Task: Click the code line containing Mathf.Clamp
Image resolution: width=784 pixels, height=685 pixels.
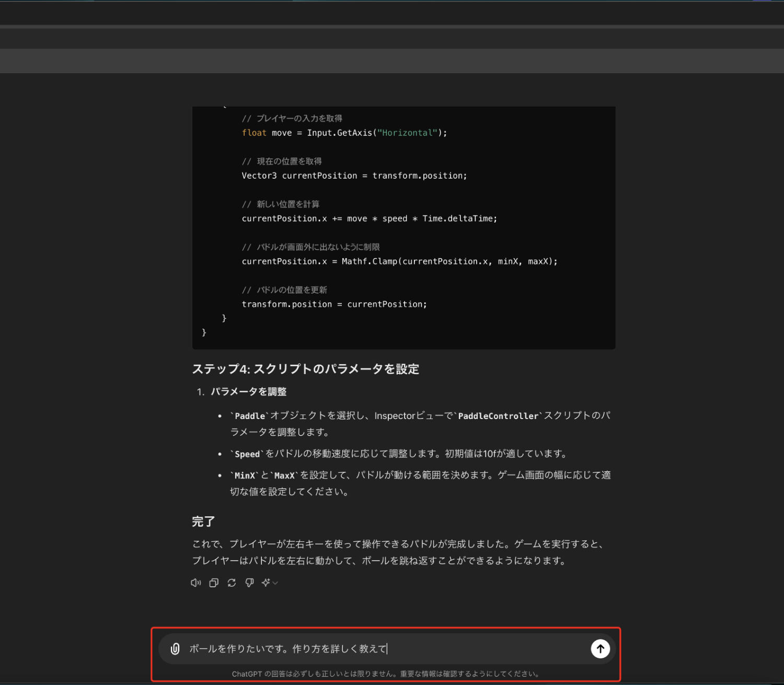Action: 400,261
